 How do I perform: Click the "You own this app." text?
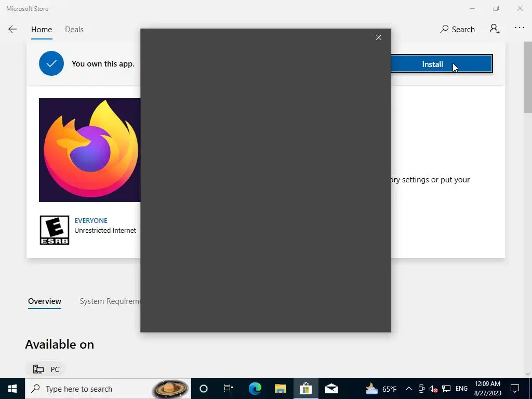(x=103, y=64)
